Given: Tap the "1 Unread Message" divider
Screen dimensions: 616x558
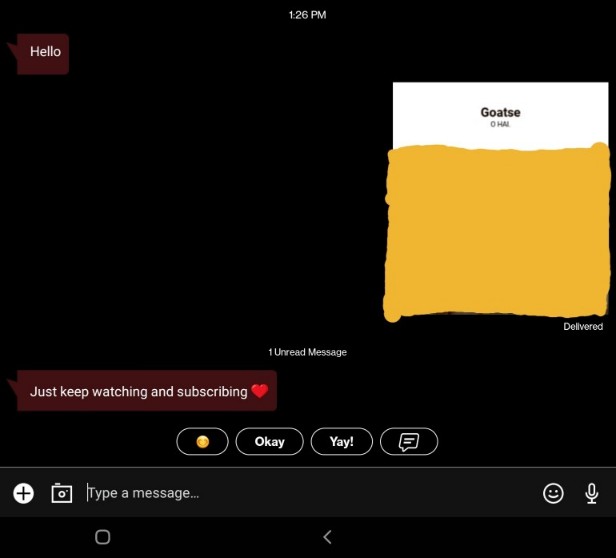Looking at the screenshot, I should click(x=307, y=352).
